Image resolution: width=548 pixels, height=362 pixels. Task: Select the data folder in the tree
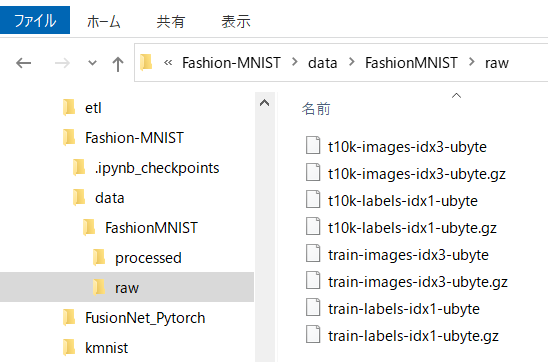click(x=110, y=198)
